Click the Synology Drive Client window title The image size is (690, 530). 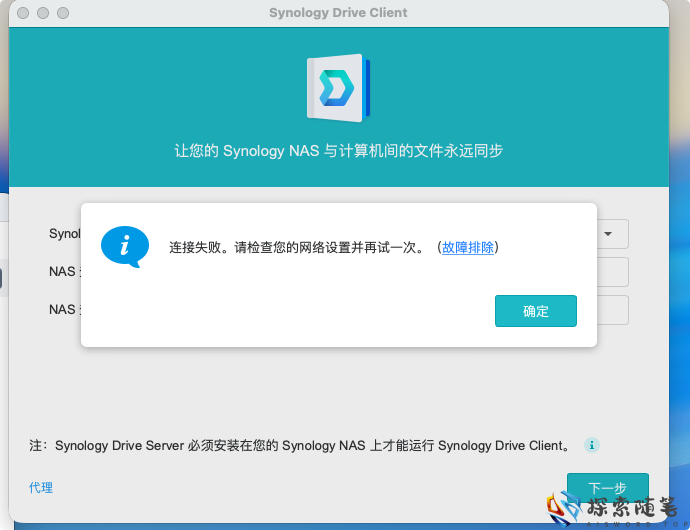pyautogui.click(x=338, y=13)
